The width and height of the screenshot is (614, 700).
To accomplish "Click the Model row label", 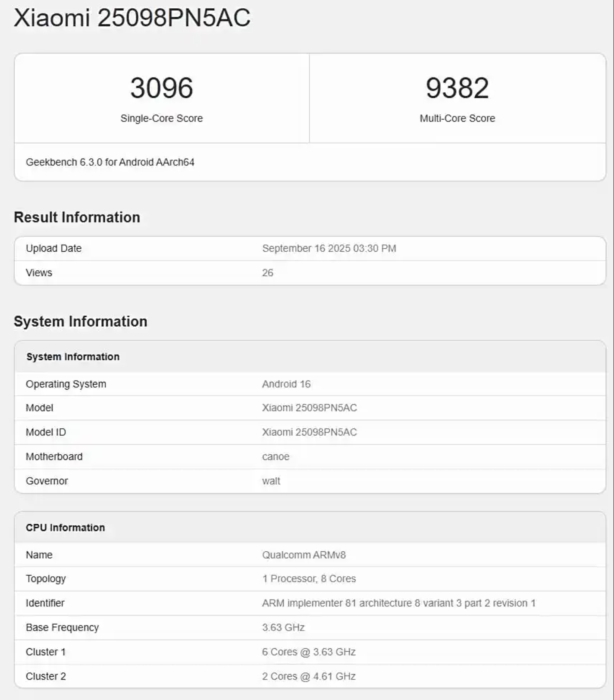I will click(40, 408).
